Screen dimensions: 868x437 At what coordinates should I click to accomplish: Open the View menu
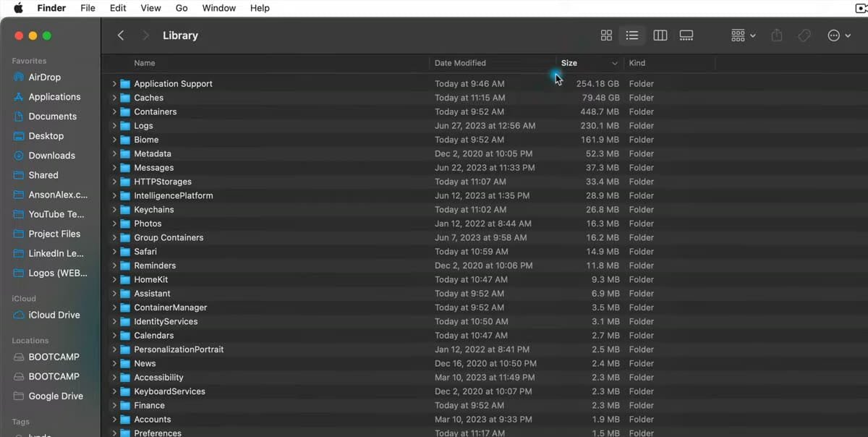point(150,8)
